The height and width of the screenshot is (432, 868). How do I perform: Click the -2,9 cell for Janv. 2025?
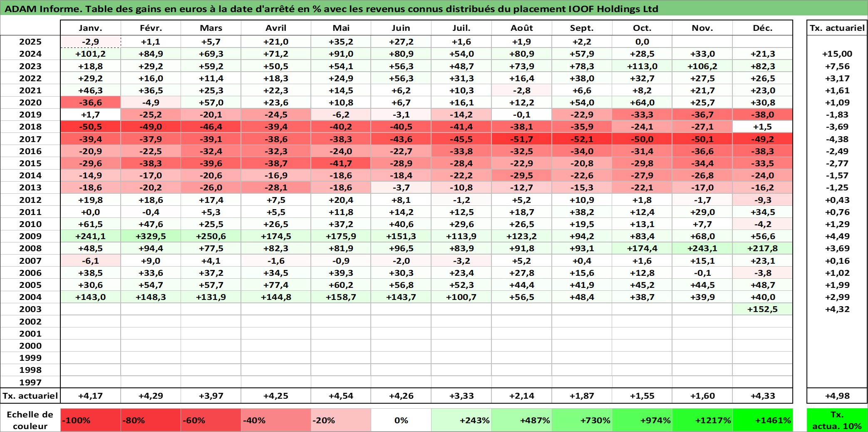[91, 42]
